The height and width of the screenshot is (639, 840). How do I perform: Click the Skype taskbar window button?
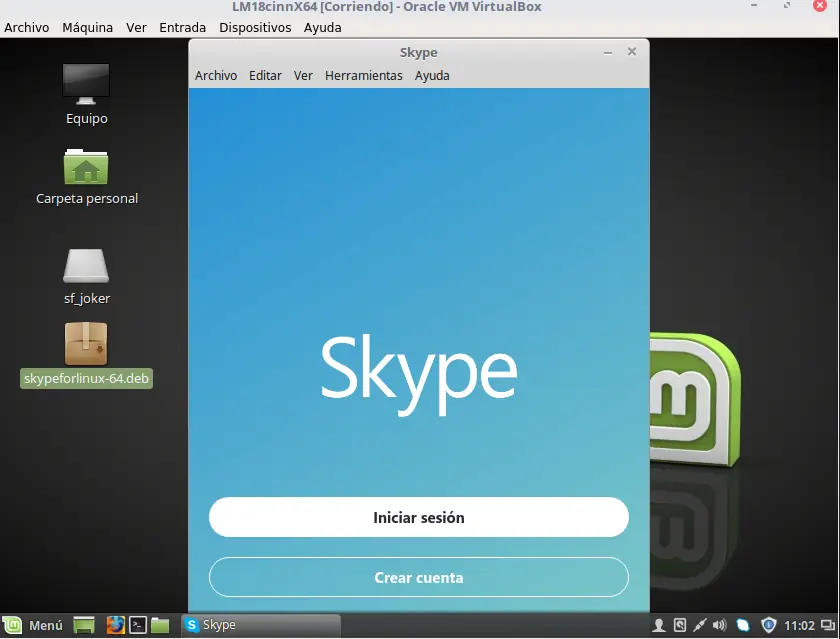coord(261,625)
